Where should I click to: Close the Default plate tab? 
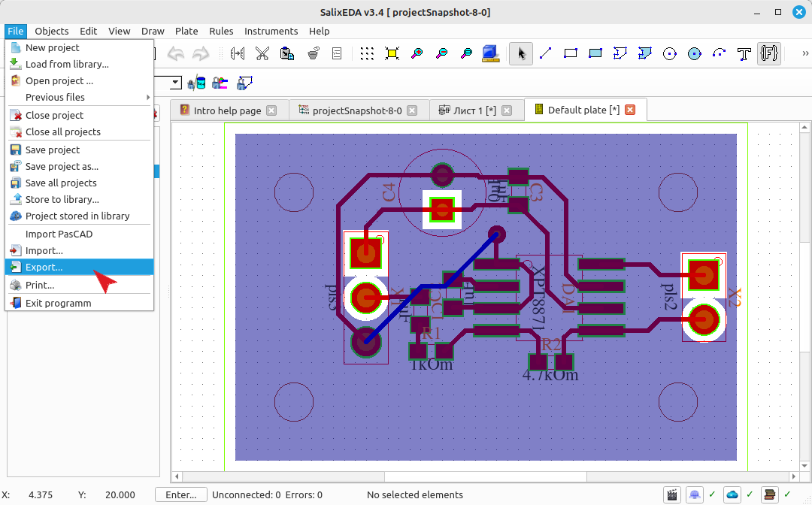(x=630, y=110)
